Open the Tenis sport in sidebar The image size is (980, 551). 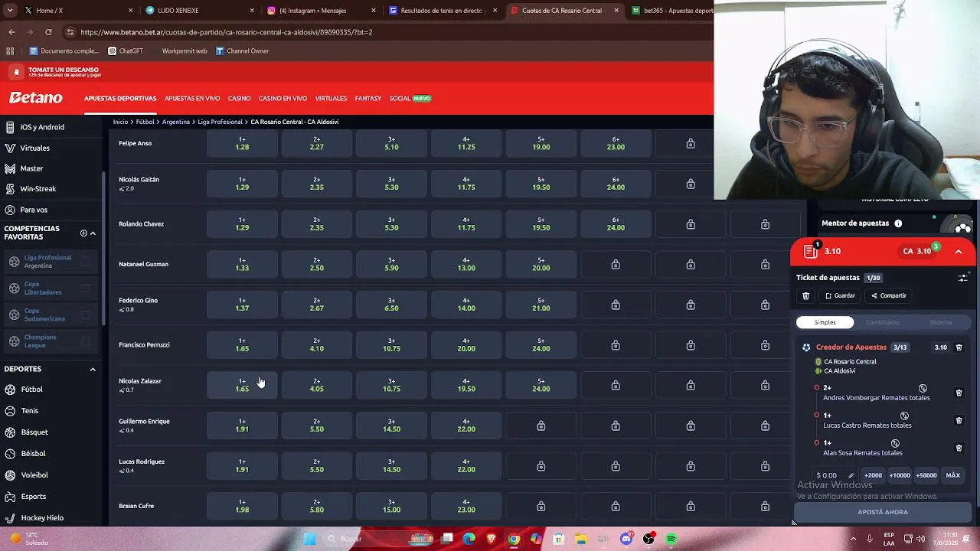(x=29, y=411)
